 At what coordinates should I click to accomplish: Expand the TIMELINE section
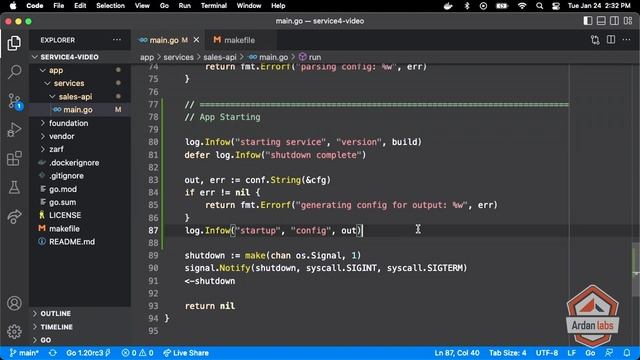point(80,327)
